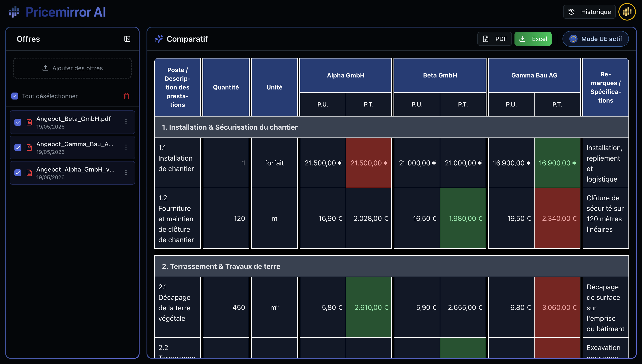
Task: Uncheck Angebot_Gamma_Bau_A... checkbox
Action: (x=18, y=148)
